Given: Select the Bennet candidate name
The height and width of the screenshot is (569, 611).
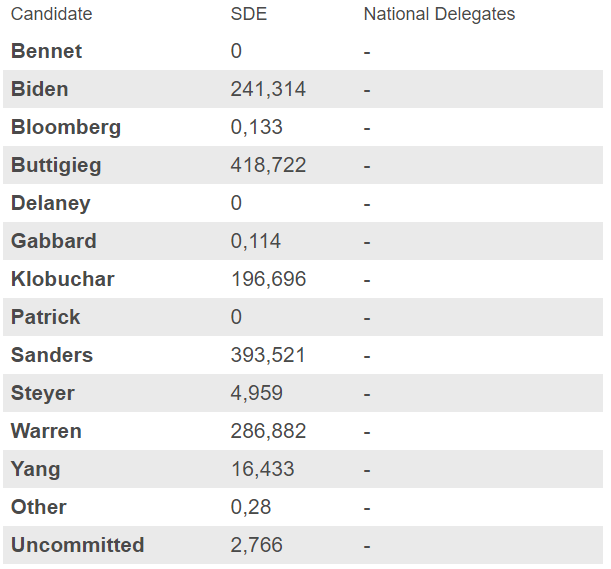Looking at the screenshot, I should (46, 51).
